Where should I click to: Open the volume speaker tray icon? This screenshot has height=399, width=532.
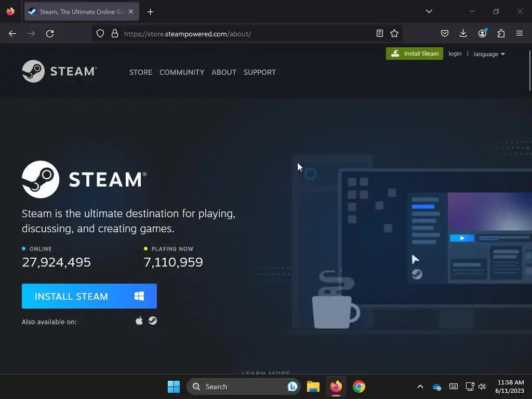[482, 387]
